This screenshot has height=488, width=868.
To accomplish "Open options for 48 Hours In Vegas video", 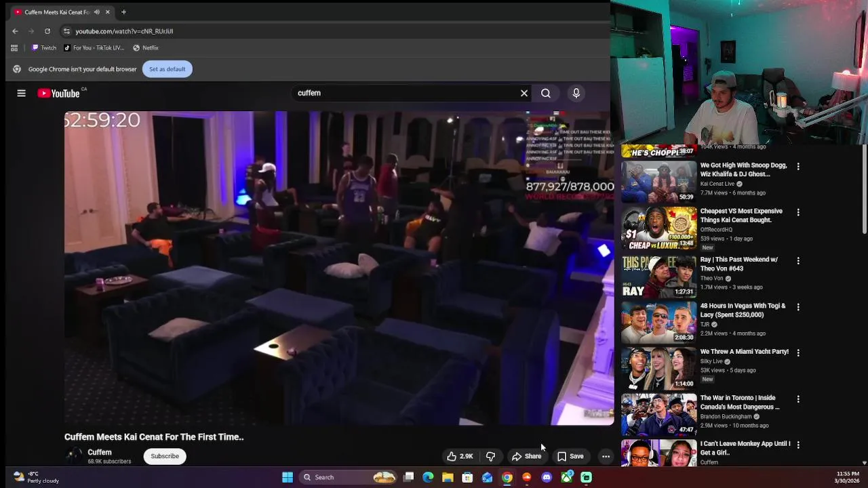I will click(x=798, y=306).
